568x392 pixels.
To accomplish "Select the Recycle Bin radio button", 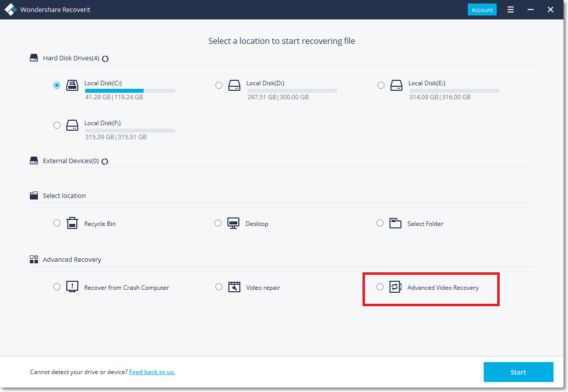I will pyautogui.click(x=57, y=223).
